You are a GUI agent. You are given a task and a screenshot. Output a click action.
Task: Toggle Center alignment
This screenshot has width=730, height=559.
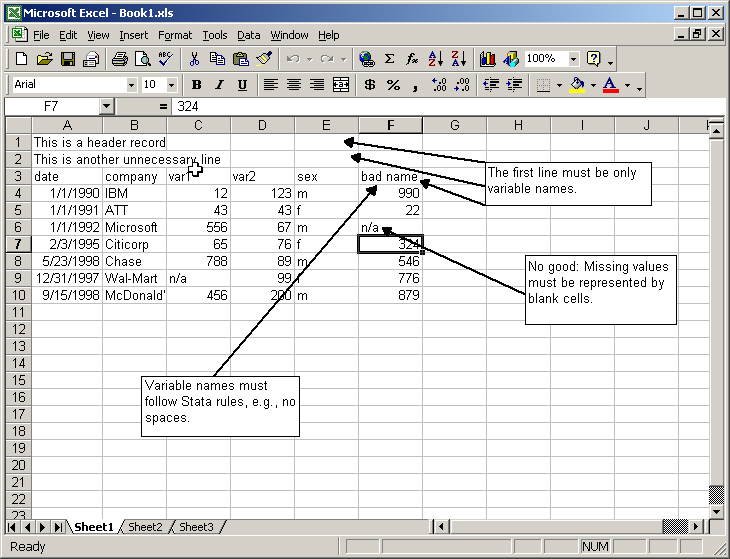click(x=294, y=85)
